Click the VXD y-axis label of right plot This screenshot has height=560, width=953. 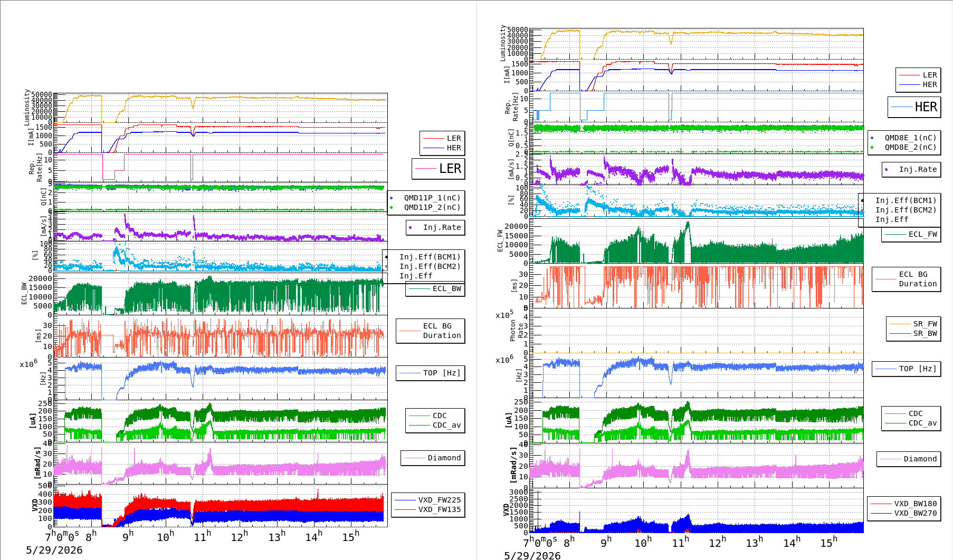(x=507, y=510)
